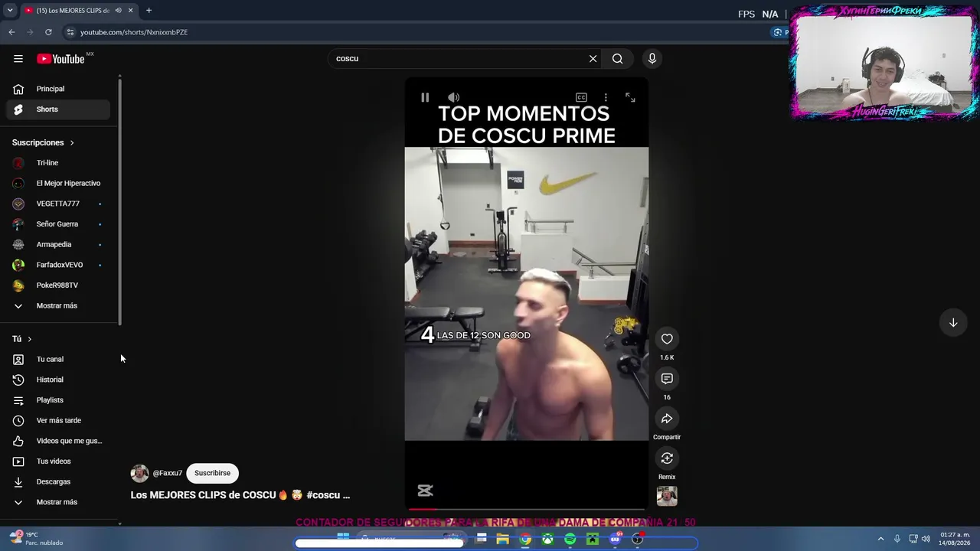This screenshot has height=551, width=980.
Task: Expand the Tú list with Mostrar más
Action: click(x=58, y=502)
